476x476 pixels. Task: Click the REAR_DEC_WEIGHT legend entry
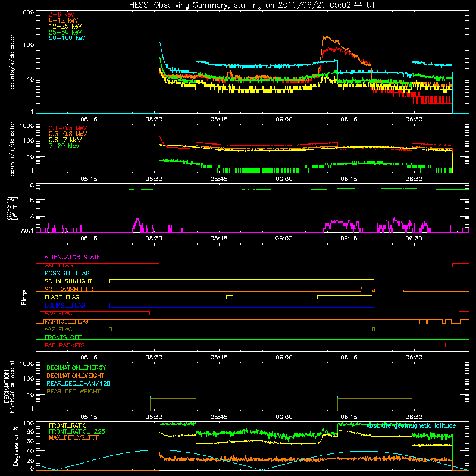(x=73, y=392)
